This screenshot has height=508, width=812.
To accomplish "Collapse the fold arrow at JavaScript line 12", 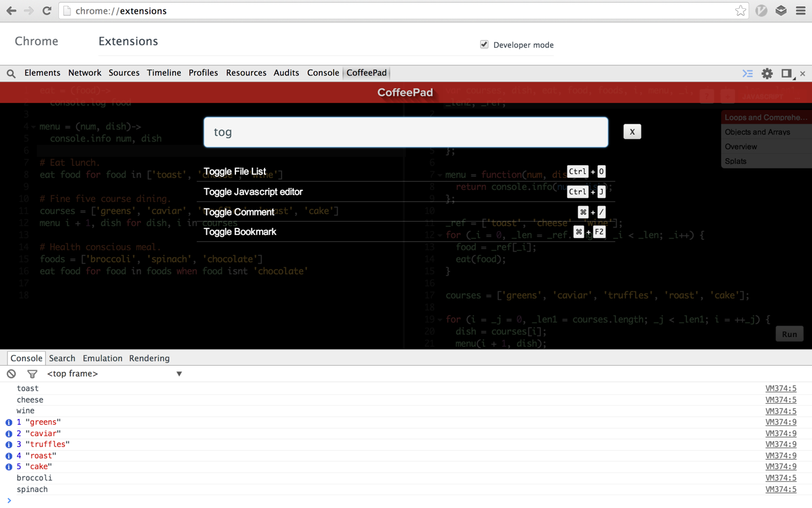I will (440, 236).
